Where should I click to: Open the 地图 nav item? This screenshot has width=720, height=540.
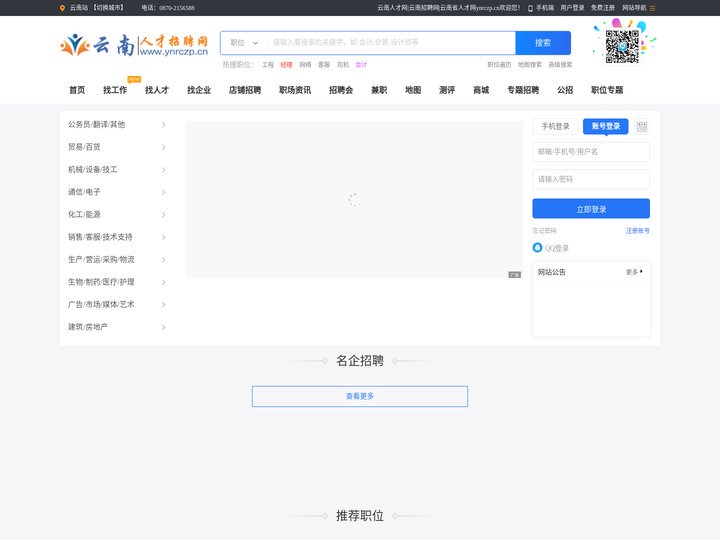coord(413,90)
